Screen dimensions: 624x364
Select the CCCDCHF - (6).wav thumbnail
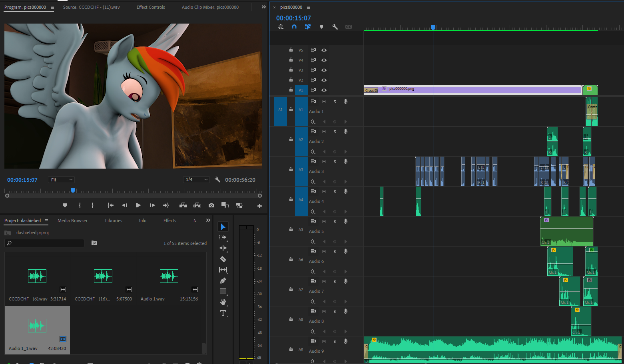[x=37, y=276]
